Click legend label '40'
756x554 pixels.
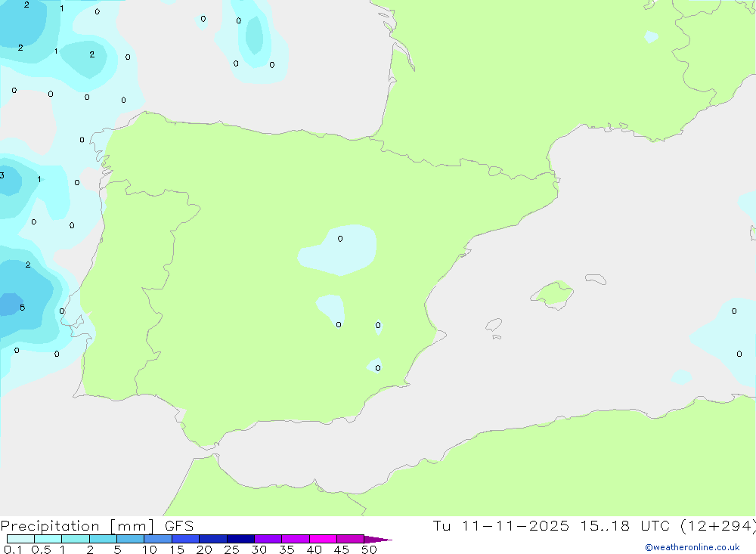314,549
